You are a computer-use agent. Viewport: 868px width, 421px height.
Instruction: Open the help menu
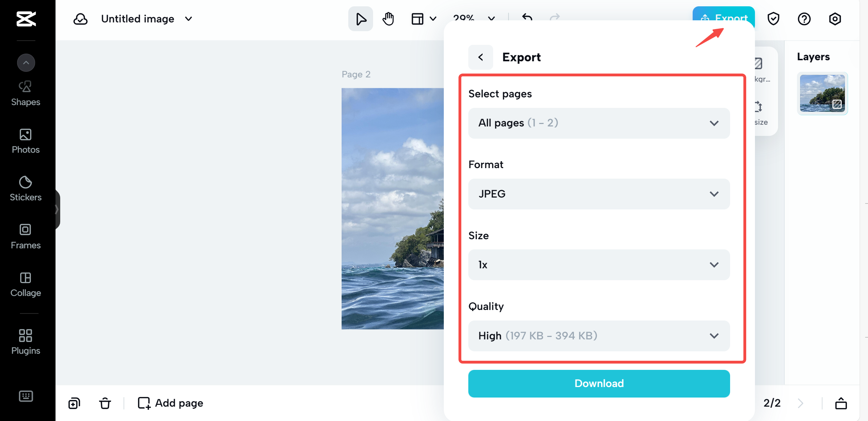point(804,19)
